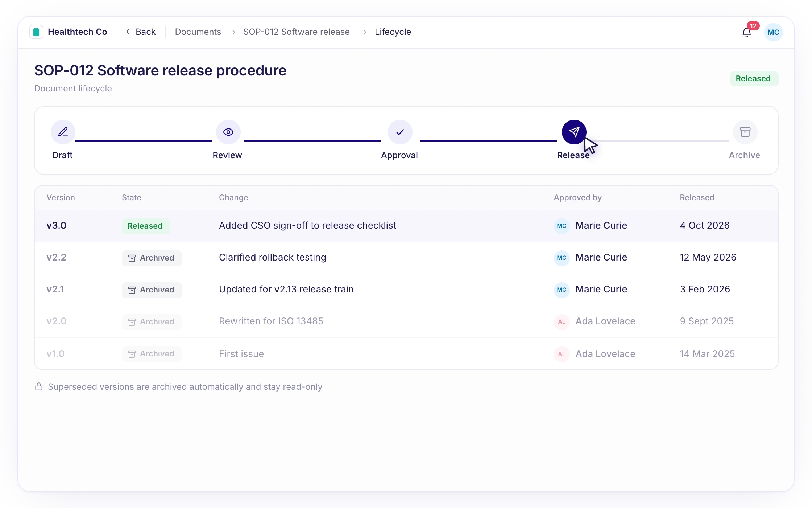Click the '4 Oct 2026' release date

tap(704, 225)
